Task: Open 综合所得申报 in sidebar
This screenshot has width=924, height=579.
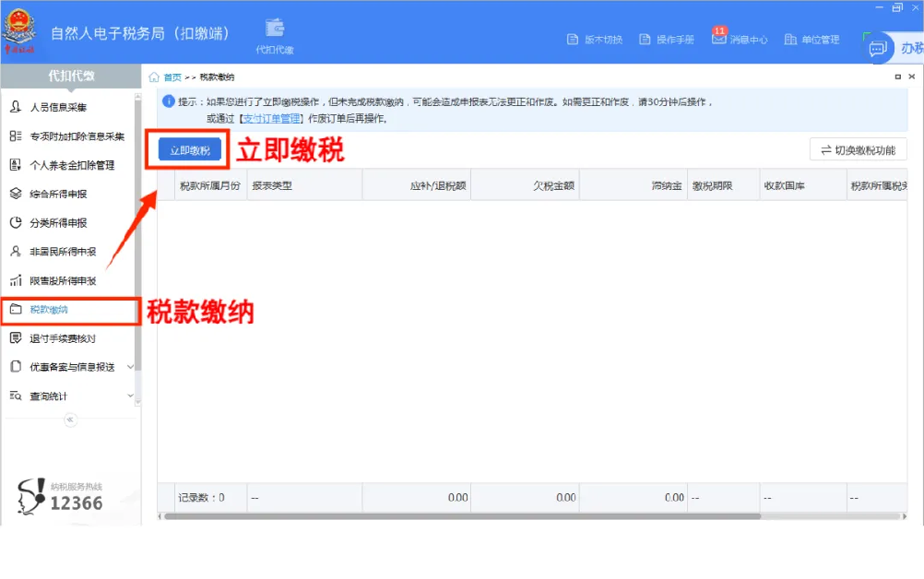Action: [x=67, y=194]
